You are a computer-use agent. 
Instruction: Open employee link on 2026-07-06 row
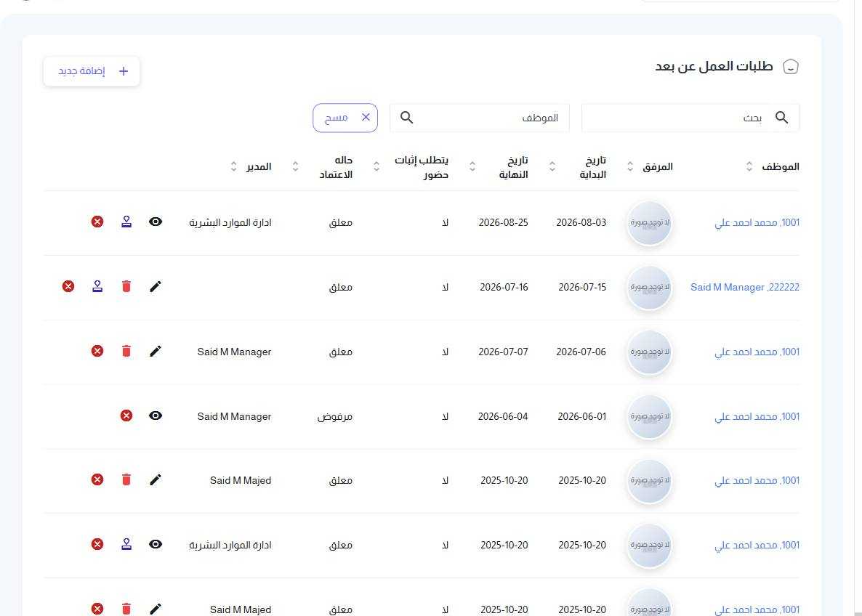757,352
